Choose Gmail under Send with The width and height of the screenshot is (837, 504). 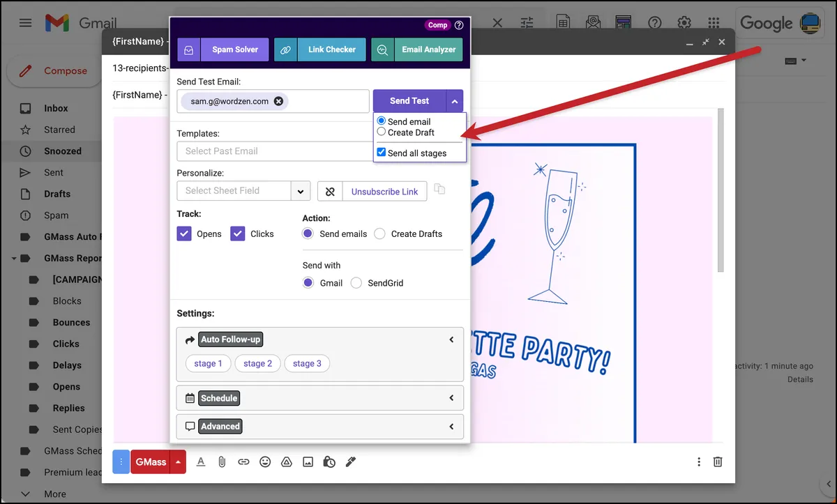click(308, 283)
